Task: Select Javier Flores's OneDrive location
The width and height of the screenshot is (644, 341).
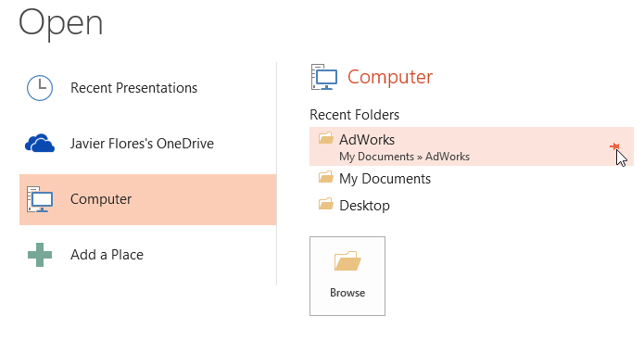Action: click(x=148, y=144)
